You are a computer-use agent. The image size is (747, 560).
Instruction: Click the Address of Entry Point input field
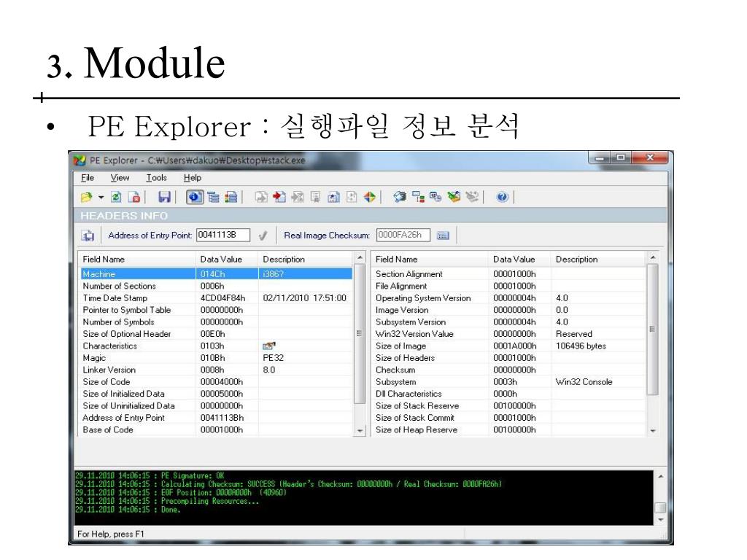[x=223, y=236]
